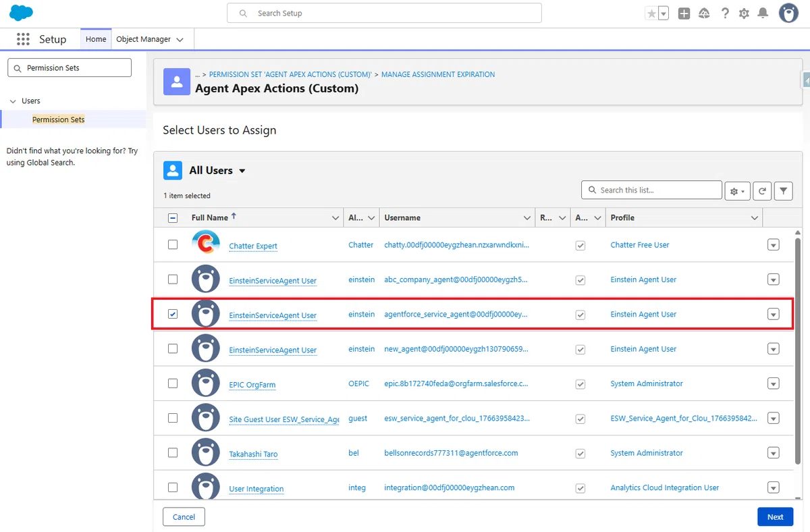Open the Profile column menu chevron
Image resolution: width=810 pixels, height=532 pixels.
pos(755,218)
